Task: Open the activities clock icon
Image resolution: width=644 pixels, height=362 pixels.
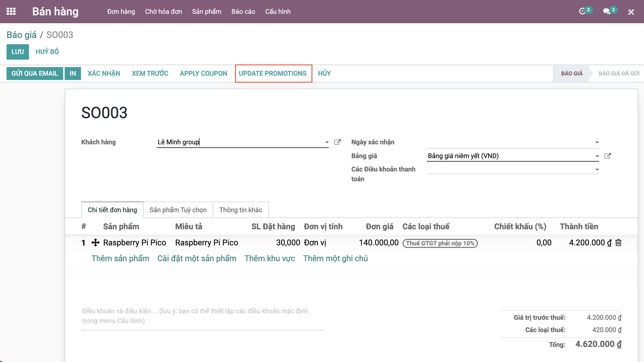Action: pos(582,11)
